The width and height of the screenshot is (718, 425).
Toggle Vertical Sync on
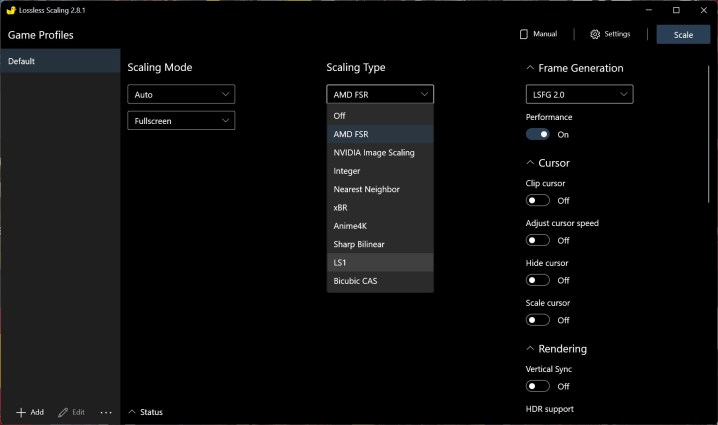pos(537,386)
